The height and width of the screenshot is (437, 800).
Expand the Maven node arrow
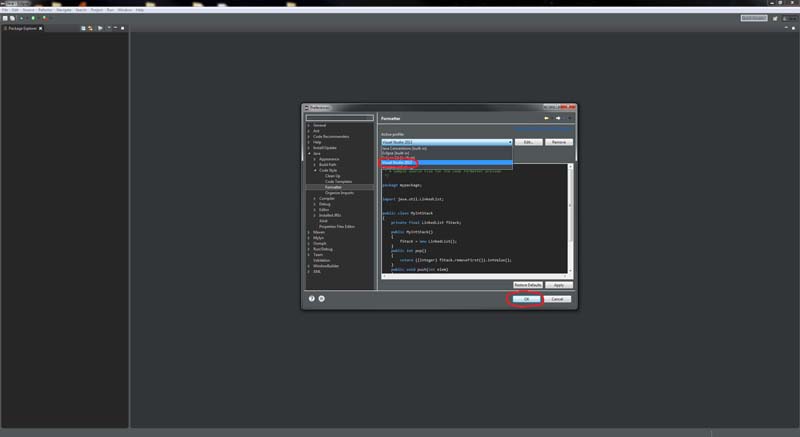(x=309, y=232)
